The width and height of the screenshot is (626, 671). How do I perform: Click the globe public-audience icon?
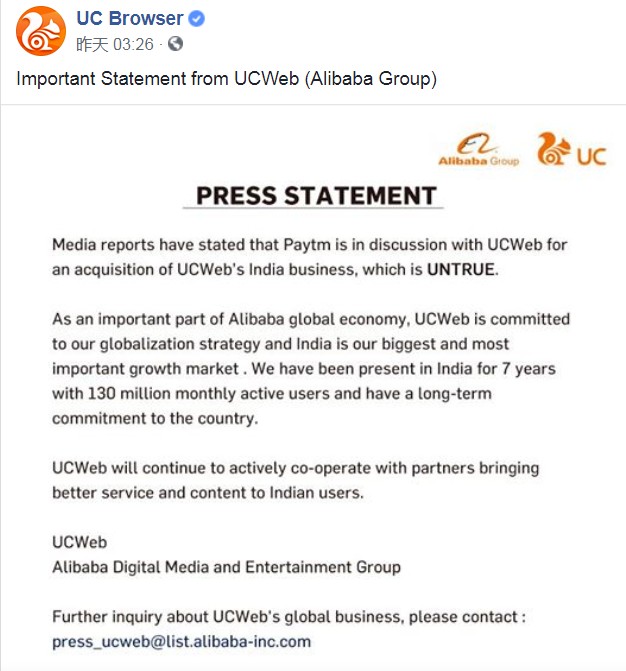176,44
